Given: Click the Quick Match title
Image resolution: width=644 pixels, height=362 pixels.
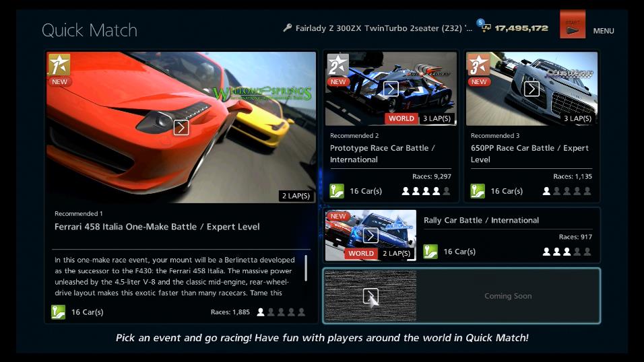Looking at the screenshot, I should (x=90, y=30).
